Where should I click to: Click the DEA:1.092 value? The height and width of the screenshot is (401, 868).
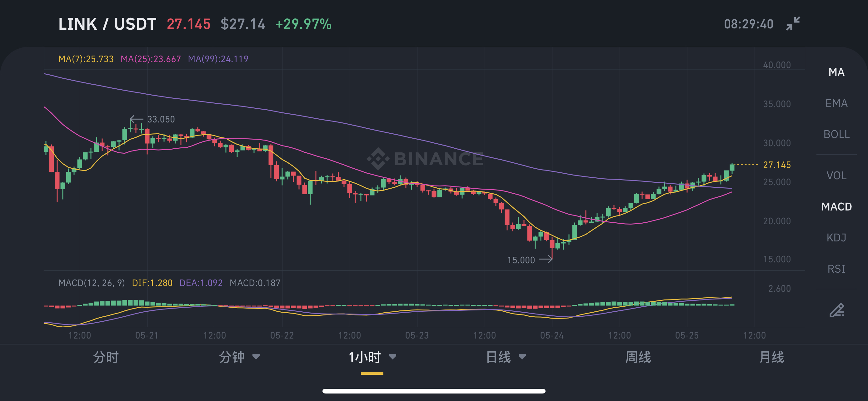[x=201, y=283]
